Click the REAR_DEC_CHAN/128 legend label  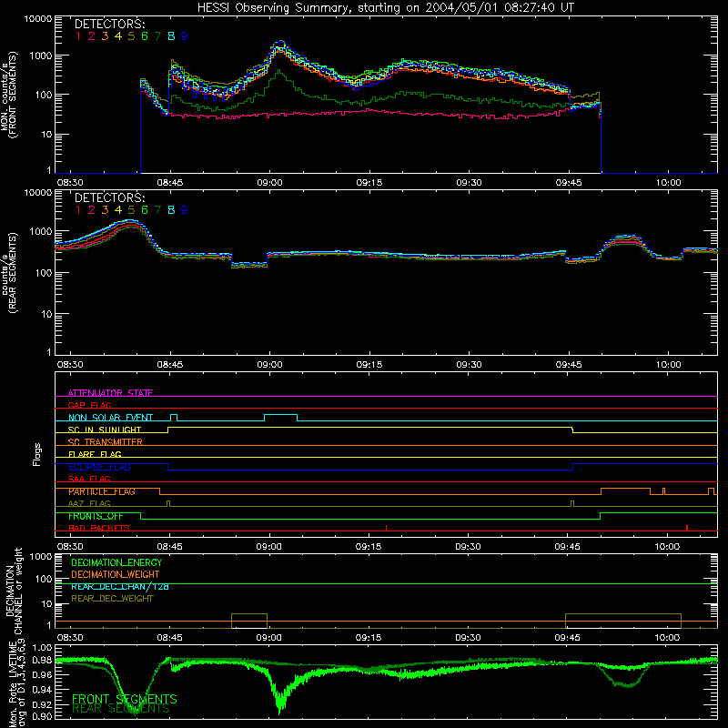(x=120, y=587)
